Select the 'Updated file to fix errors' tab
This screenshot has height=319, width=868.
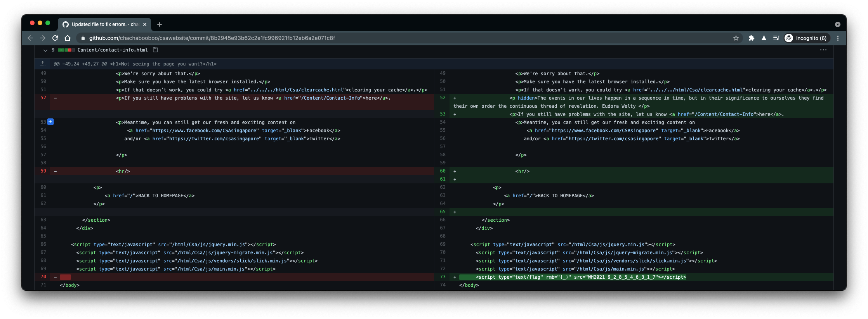pyautogui.click(x=104, y=24)
